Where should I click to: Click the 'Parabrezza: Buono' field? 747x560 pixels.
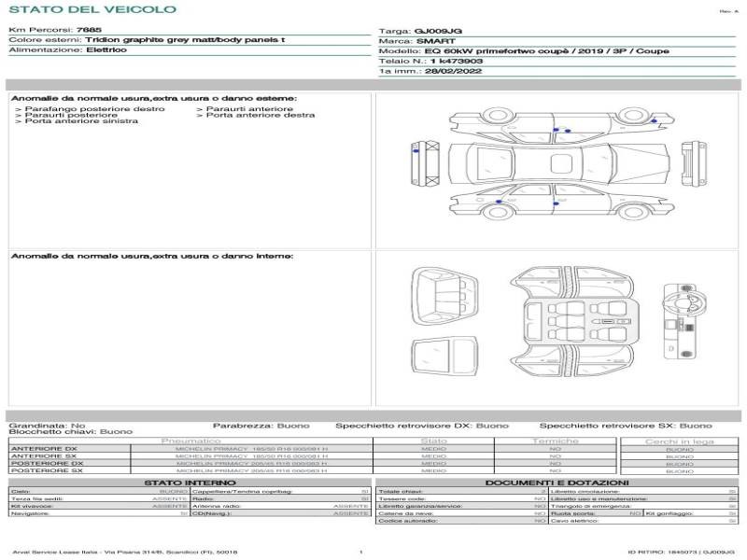(261, 426)
